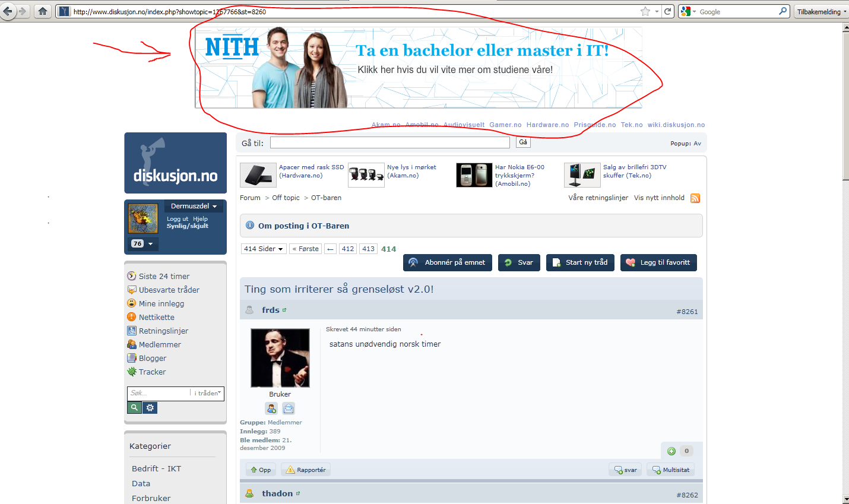Click the Mine innlegg smiley icon
This screenshot has height=504, width=849.
pos(132,303)
